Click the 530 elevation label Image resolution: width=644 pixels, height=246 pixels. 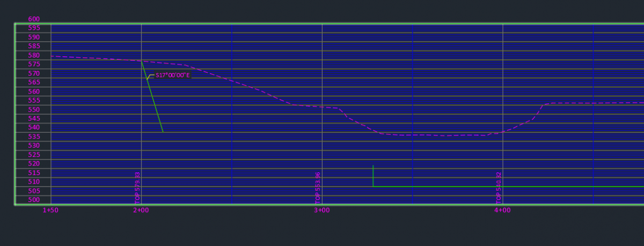(34, 146)
